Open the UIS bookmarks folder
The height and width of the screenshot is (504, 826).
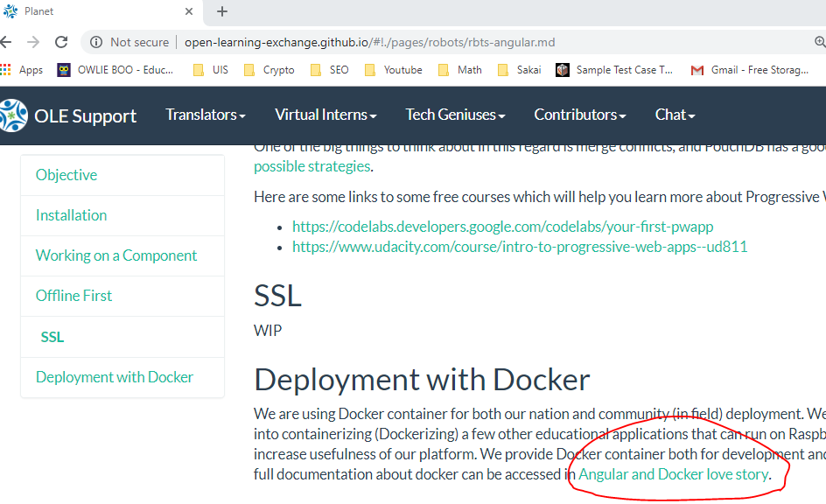[x=211, y=69]
